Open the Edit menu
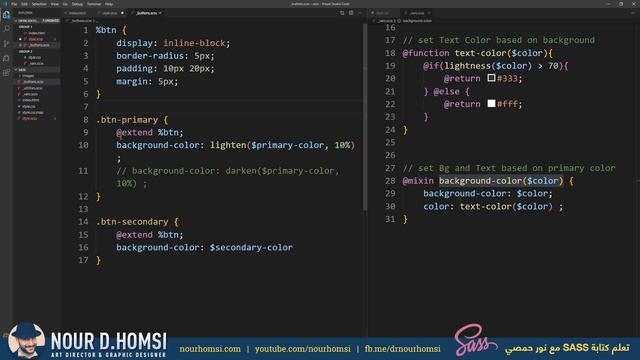This screenshot has height=360, width=640. pyautogui.click(x=24, y=4)
